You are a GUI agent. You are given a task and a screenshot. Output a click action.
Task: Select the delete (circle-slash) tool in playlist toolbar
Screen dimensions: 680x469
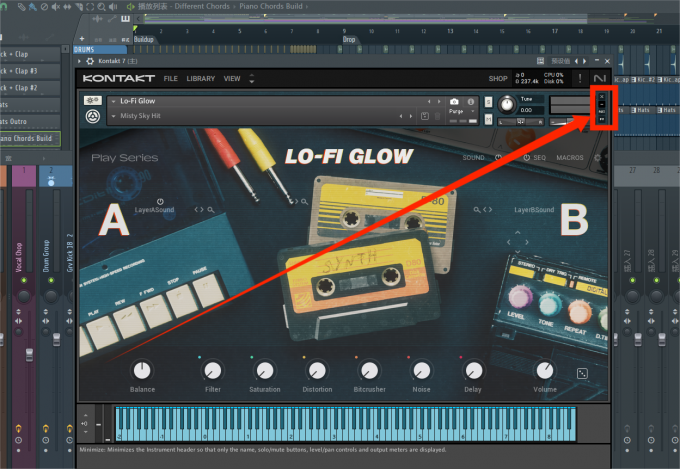click(x=44, y=7)
